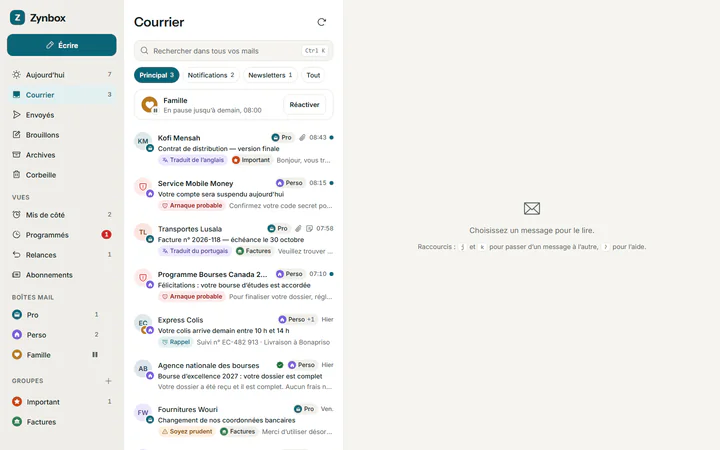Image resolution: width=720 pixels, height=450 pixels.
Task: Open the Fournitures Wouri email
Action: coord(233,420)
